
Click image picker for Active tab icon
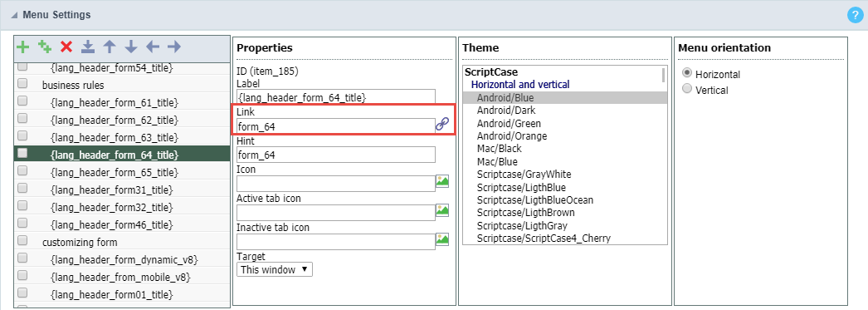point(441,210)
